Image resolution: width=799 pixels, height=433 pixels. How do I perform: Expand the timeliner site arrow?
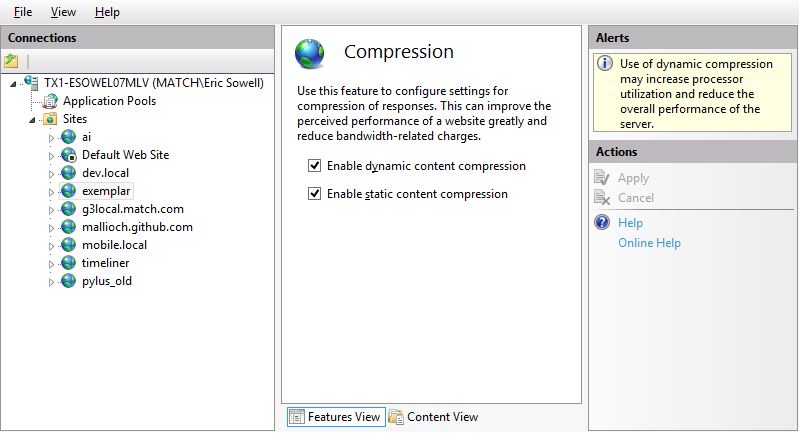pos(51,264)
